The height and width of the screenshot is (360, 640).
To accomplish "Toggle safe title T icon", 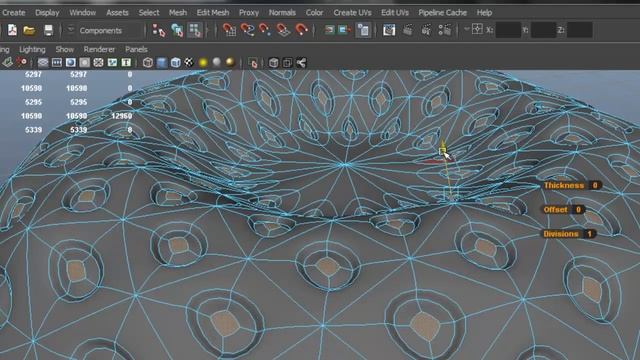I will pos(126,62).
